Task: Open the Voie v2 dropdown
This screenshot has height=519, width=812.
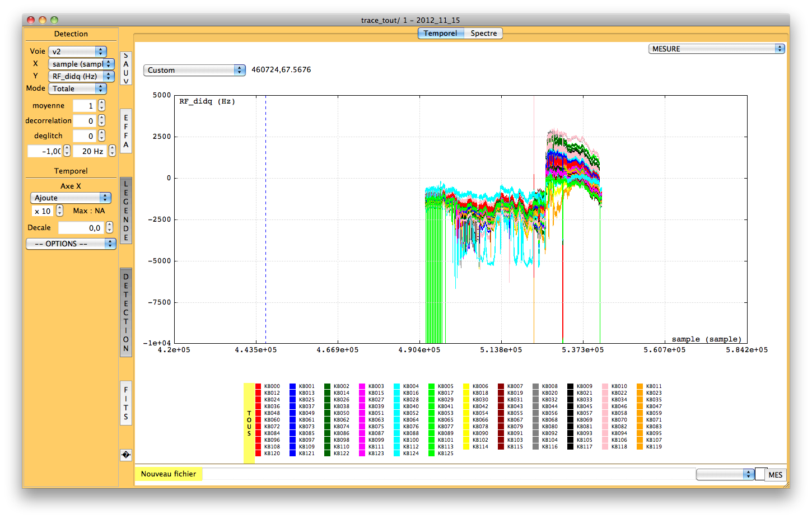Action: point(77,52)
